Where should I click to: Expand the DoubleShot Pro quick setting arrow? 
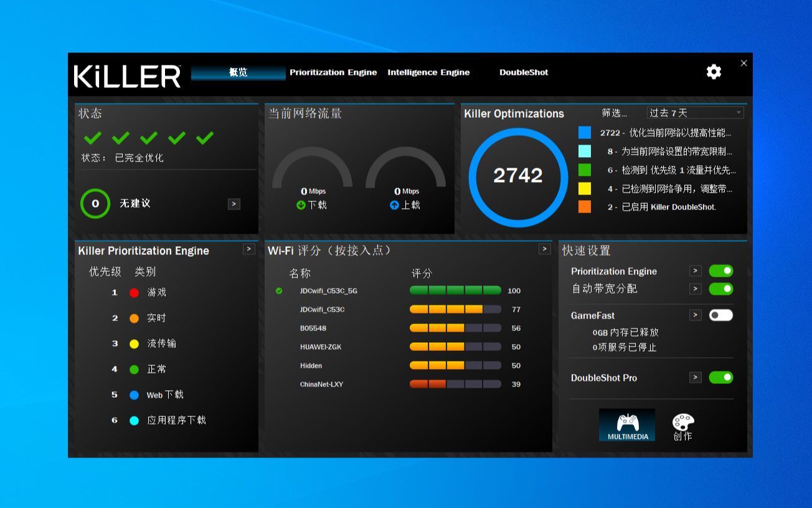[x=696, y=377]
